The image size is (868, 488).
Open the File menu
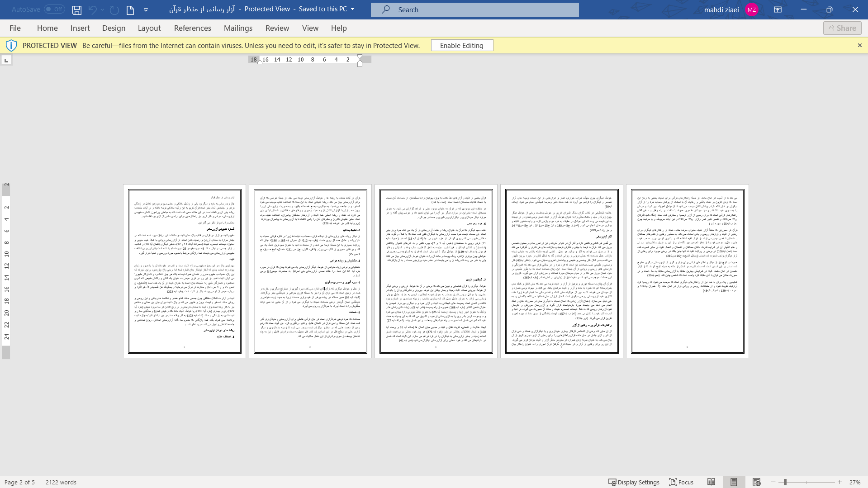coord(15,28)
